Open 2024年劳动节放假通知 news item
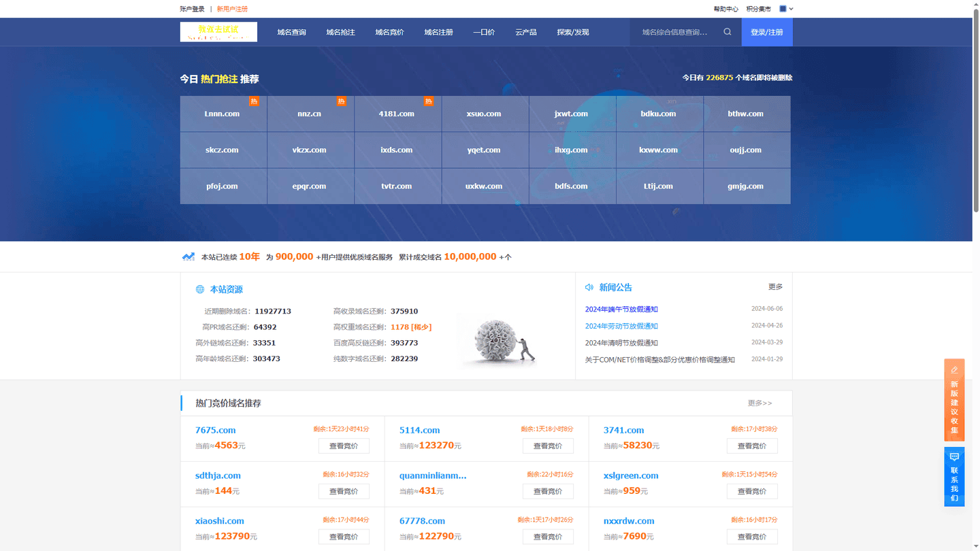The image size is (980, 551). pyautogui.click(x=621, y=326)
